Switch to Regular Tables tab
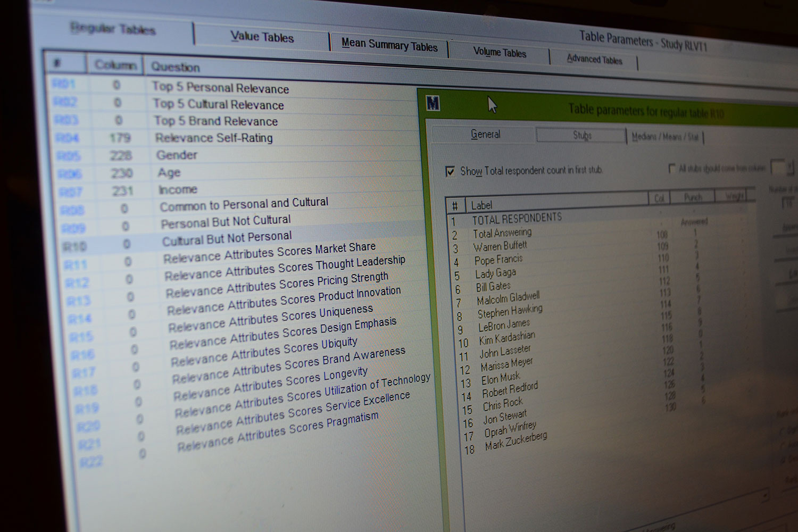Screen dimensions: 798x532 coord(113,29)
